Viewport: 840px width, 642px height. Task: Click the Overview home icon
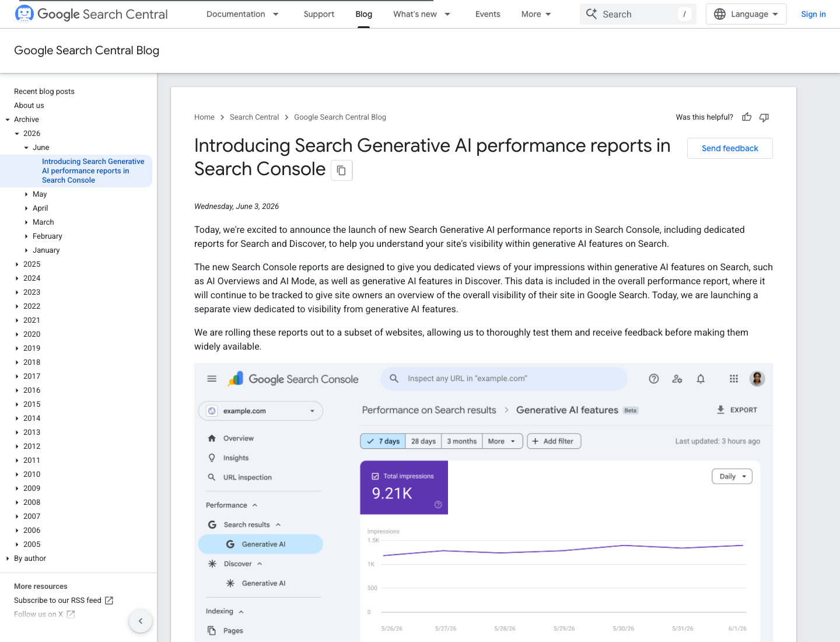[x=212, y=438]
